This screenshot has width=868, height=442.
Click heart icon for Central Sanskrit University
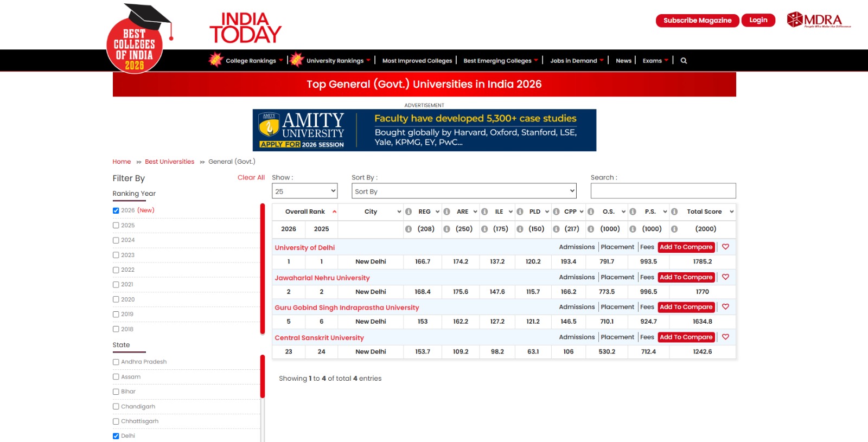point(725,337)
